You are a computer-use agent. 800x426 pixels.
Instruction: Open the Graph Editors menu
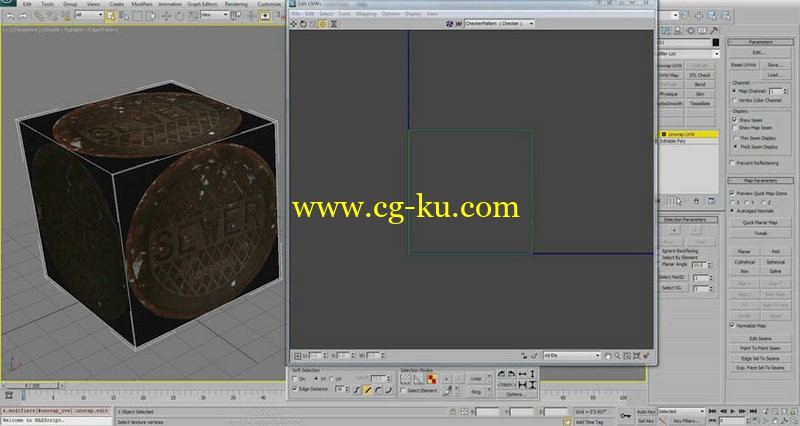202,4
